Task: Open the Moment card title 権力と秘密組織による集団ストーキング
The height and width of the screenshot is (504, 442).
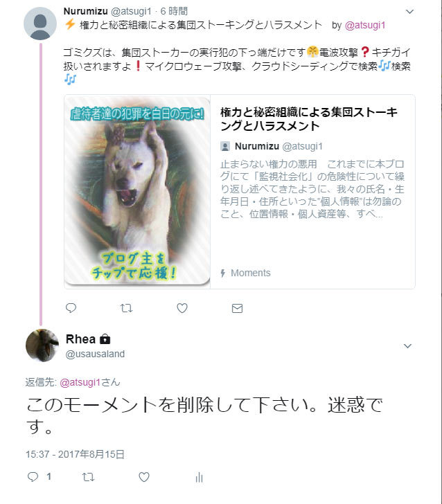Action: [x=309, y=119]
